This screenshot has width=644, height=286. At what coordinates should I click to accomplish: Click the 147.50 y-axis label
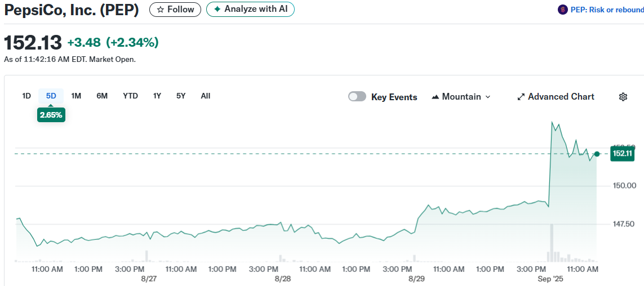(x=624, y=224)
